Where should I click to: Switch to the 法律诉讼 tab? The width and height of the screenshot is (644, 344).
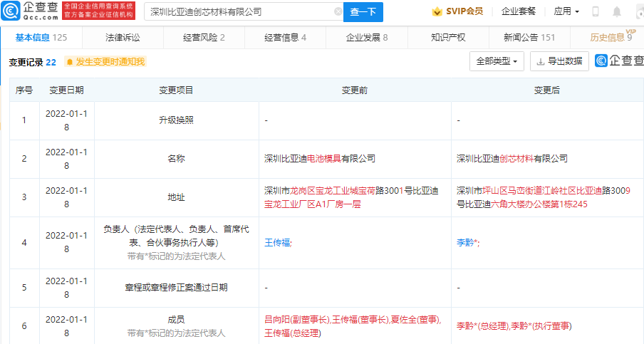pos(123,38)
